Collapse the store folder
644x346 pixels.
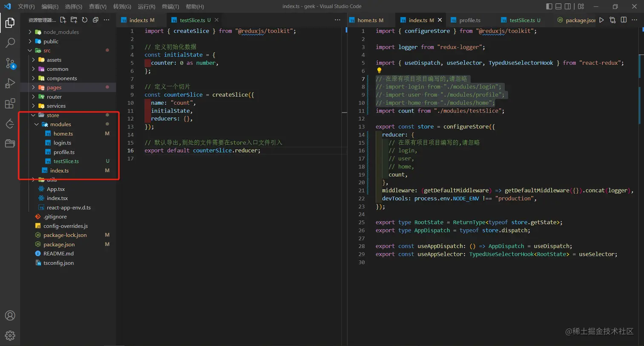coord(53,115)
